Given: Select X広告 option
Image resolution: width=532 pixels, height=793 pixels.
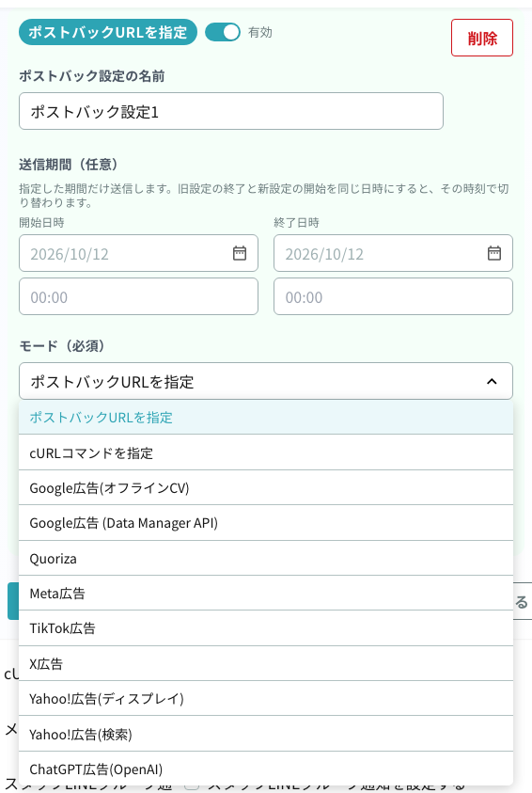Looking at the screenshot, I should 266,663.
